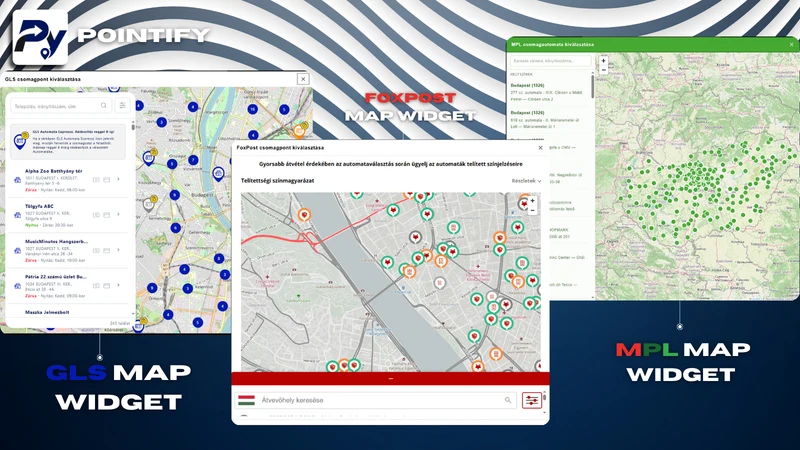Click the shop icon beside Alpha Zoo
This screenshot has width=800, height=450.
click(17, 180)
